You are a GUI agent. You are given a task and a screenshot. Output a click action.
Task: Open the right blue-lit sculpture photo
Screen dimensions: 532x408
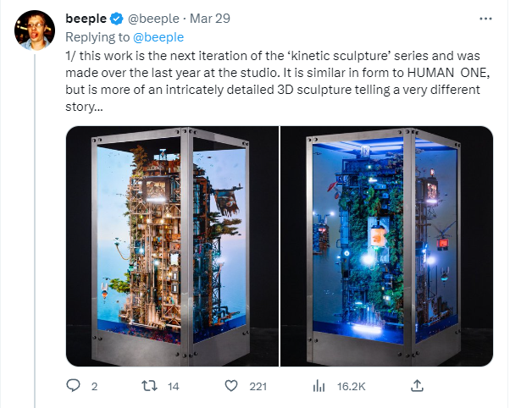tap(387, 246)
